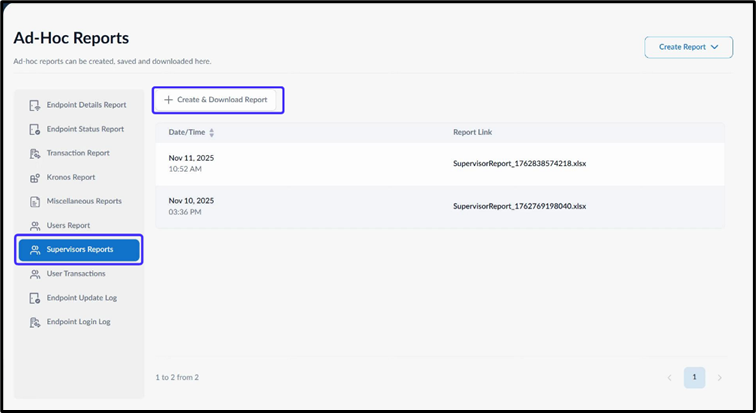Viewport: 756px width, 413px height.
Task: Click the Endpoint Status Report icon
Action: coord(35,130)
